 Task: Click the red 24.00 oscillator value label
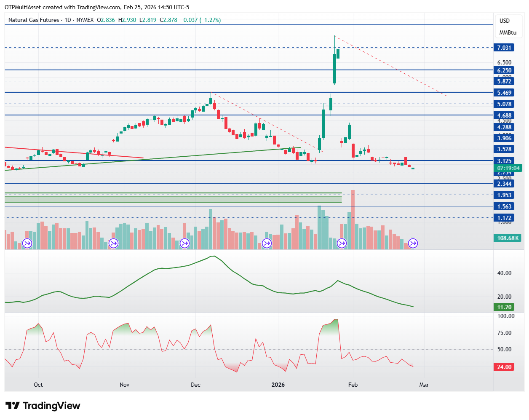(x=504, y=367)
